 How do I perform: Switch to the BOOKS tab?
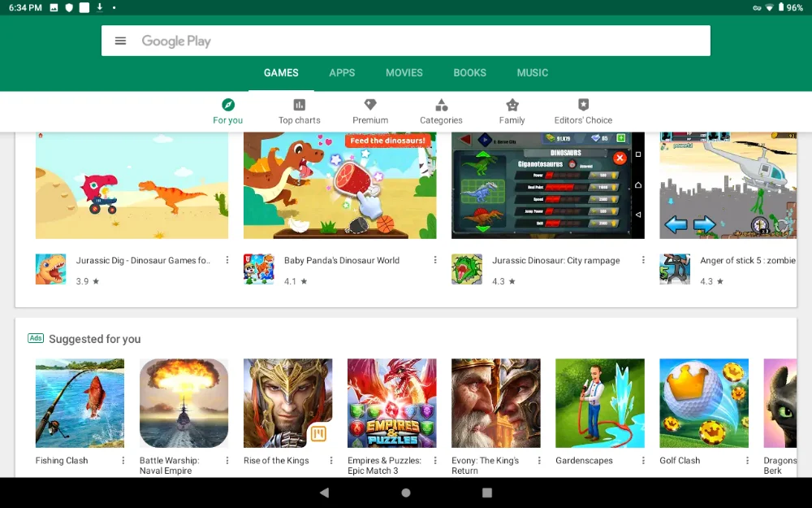[469, 72]
